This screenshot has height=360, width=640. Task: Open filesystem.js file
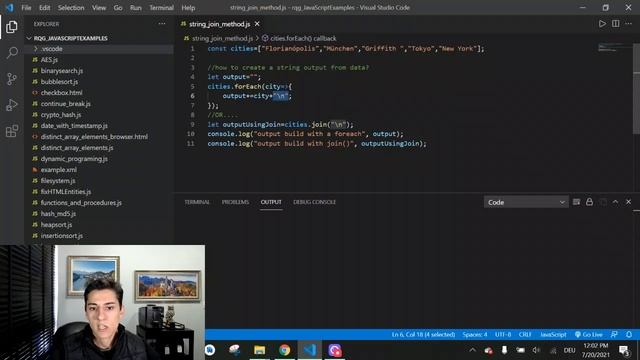click(58, 181)
